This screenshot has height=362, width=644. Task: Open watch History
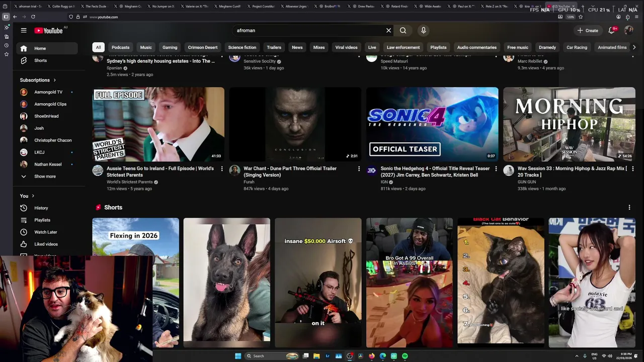[46, 208]
